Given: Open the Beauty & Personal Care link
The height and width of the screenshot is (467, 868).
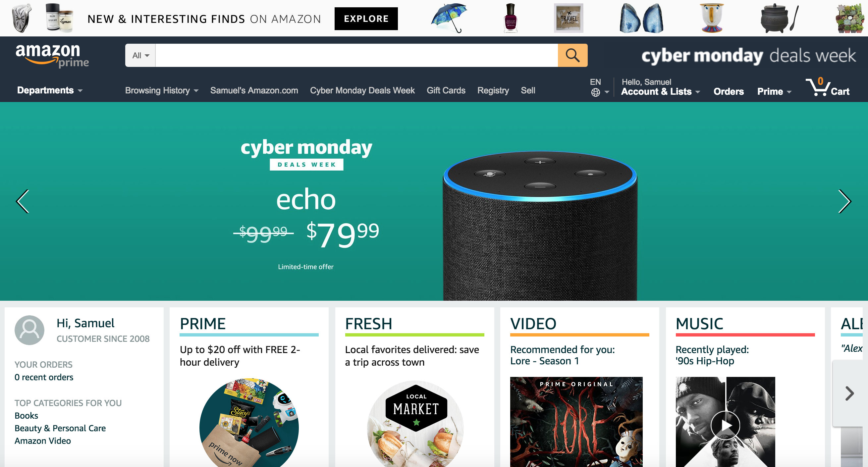Looking at the screenshot, I should (60, 428).
